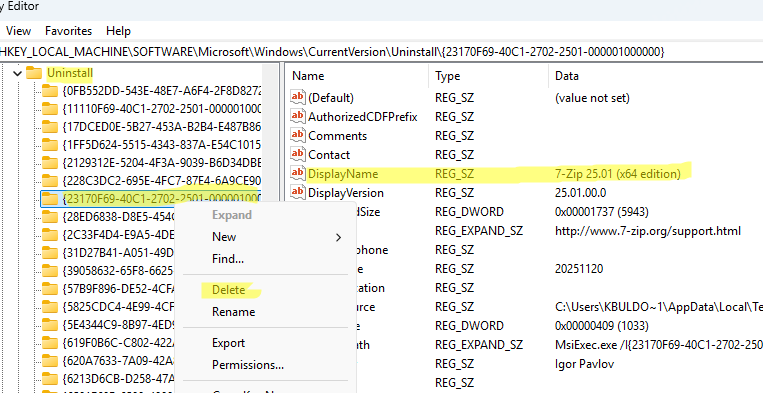Click the 7-Zip 25.01 (x64 edition) data
Screen dimensions: 763x393
618,174
